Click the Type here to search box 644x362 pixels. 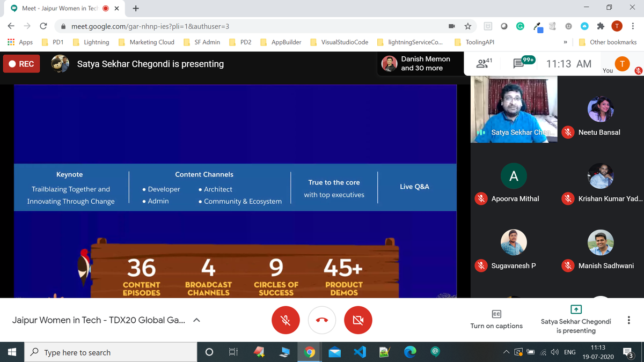[111, 352]
